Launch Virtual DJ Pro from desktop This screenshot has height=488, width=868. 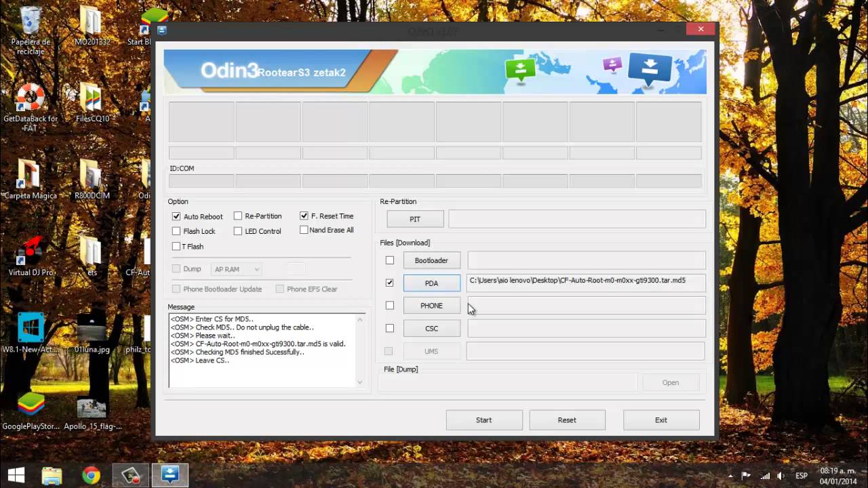pyautogui.click(x=31, y=256)
